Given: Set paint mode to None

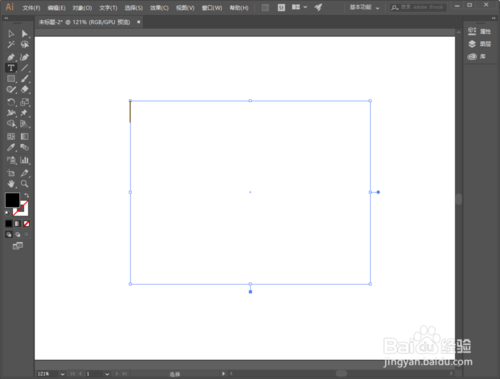Looking at the screenshot, I should coord(26,224).
